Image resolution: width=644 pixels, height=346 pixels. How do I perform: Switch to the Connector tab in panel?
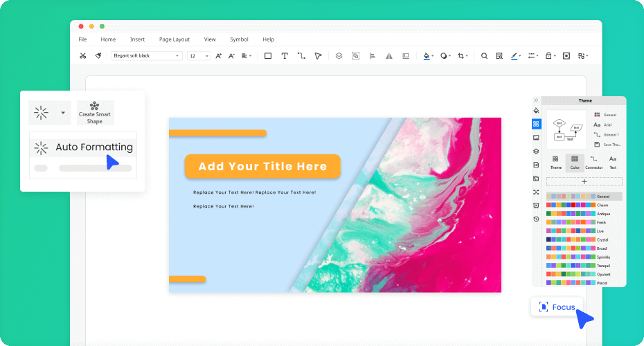(x=594, y=163)
